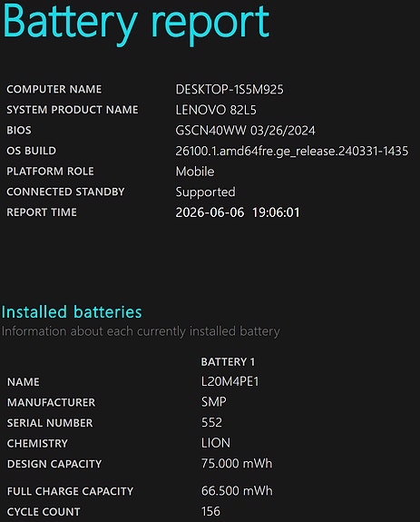
Task: Click the design capacity 75.000 mWh value
Action: click(x=237, y=463)
